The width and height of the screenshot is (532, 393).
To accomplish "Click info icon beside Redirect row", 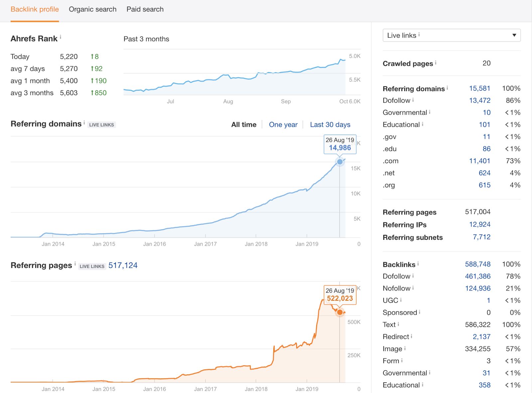I will click(412, 336).
